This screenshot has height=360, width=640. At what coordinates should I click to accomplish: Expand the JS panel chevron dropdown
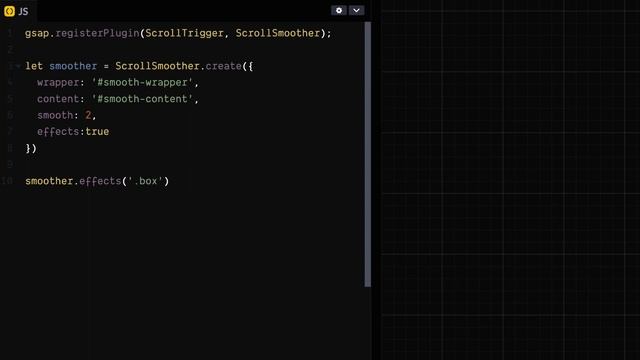coord(356,10)
